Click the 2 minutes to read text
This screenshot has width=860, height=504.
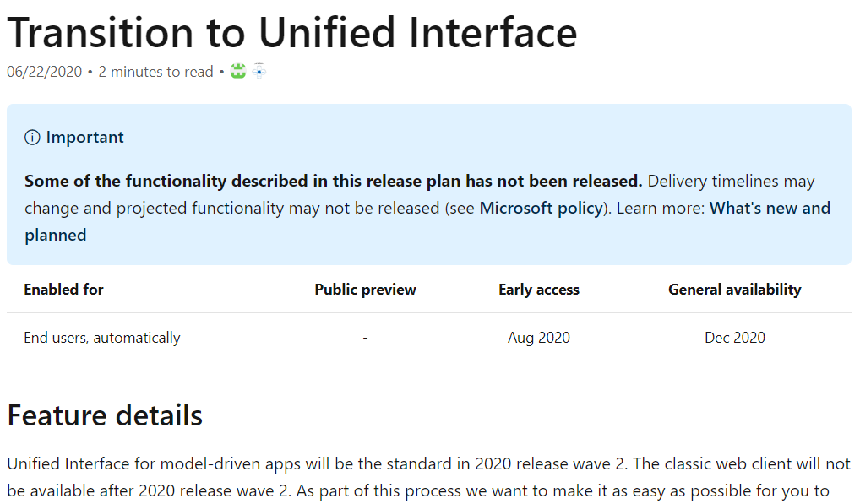pos(155,72)
